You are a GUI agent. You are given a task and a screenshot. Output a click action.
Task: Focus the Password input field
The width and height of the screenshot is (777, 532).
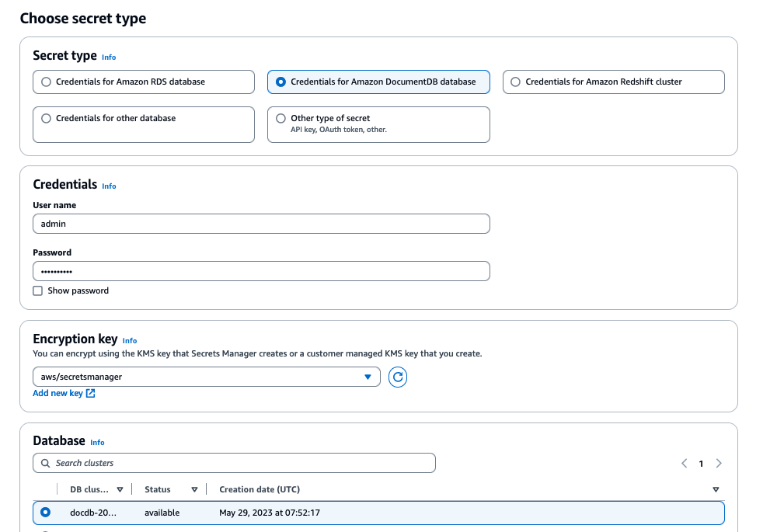coord(261,272)
